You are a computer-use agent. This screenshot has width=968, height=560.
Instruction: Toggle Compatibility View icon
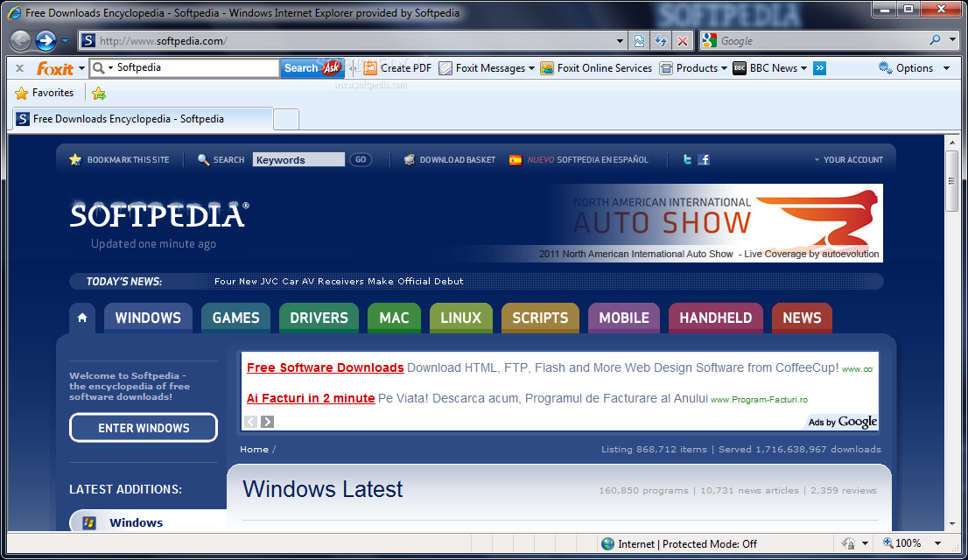pyautogui.click(x=639, y=41)
